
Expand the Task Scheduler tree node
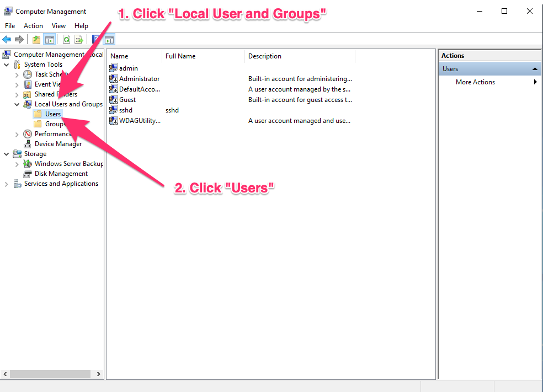[x=17, y=74]
